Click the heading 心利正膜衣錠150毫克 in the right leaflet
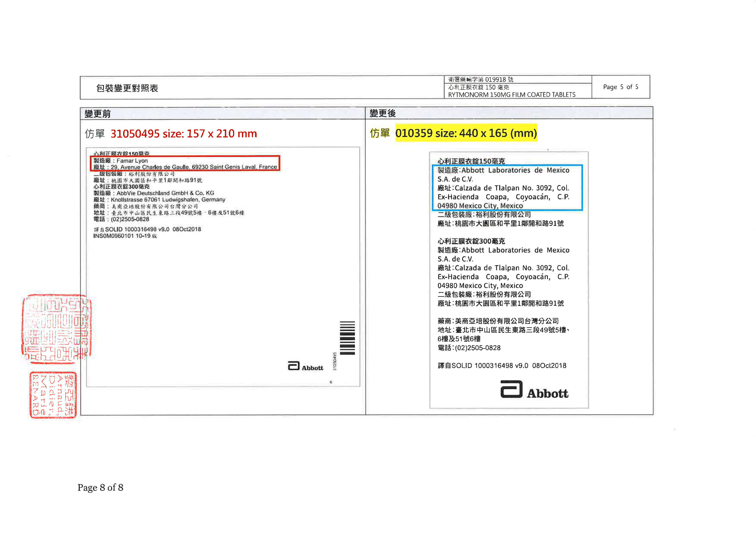This screenshot has height=535, width=756. tap(471, 161)
